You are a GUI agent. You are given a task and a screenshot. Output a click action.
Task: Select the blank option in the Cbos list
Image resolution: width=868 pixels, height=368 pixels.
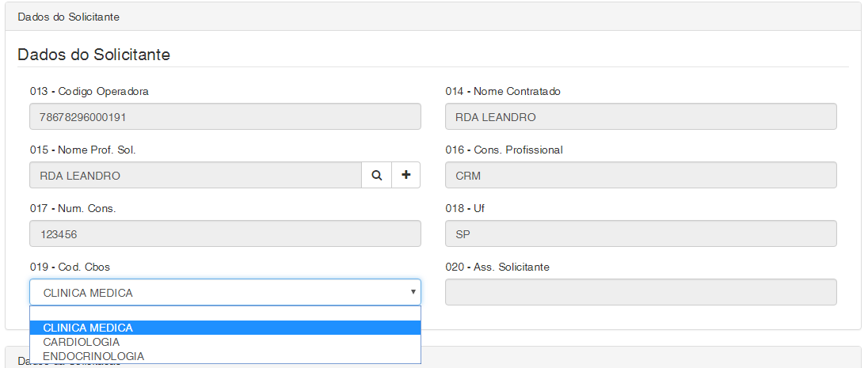(225, 314)
